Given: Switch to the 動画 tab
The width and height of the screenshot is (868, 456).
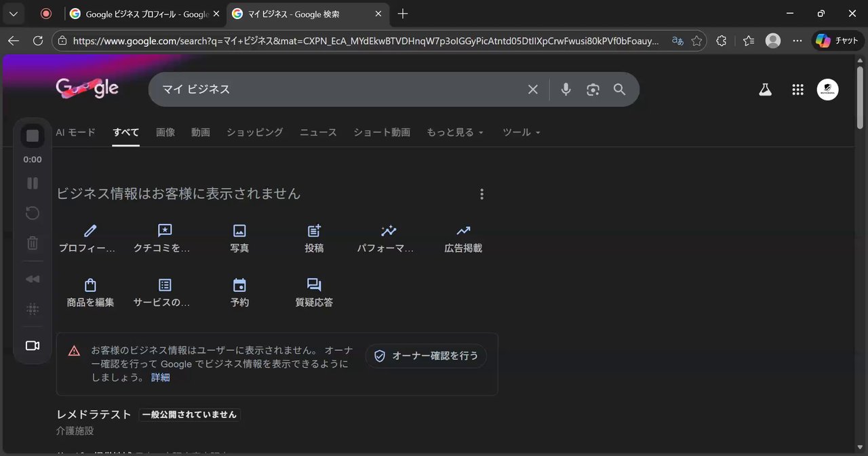Looking at the screenshot, I should 201,132.
